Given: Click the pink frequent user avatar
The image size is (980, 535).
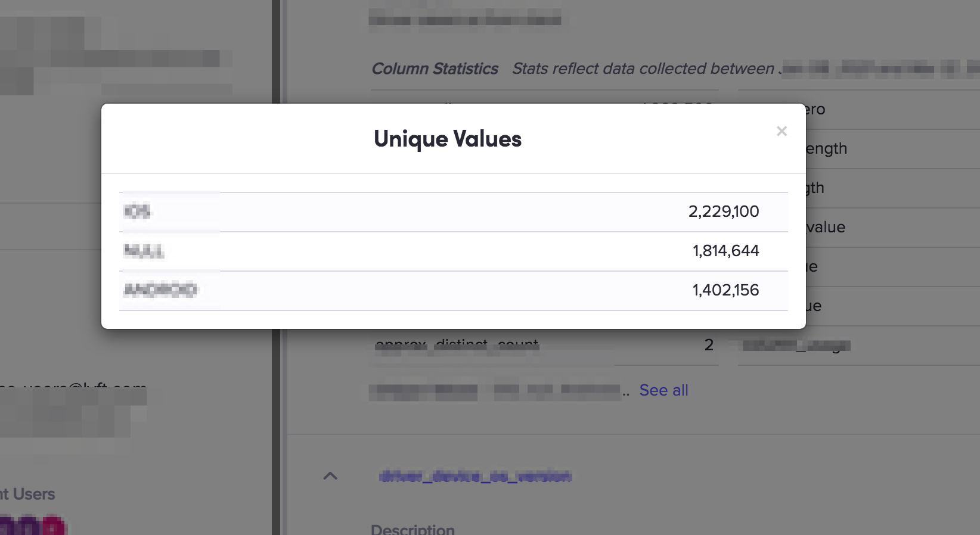Looking at the screenshot, I should [53, 527].
